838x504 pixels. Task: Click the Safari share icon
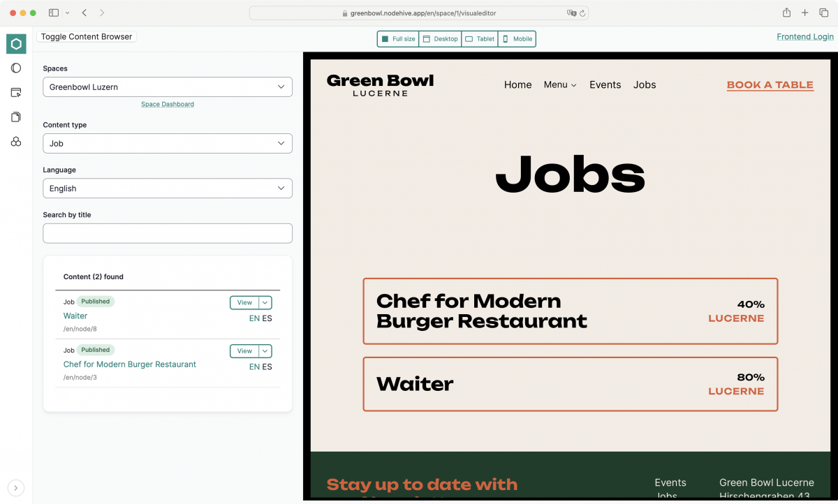pos(786,13)
